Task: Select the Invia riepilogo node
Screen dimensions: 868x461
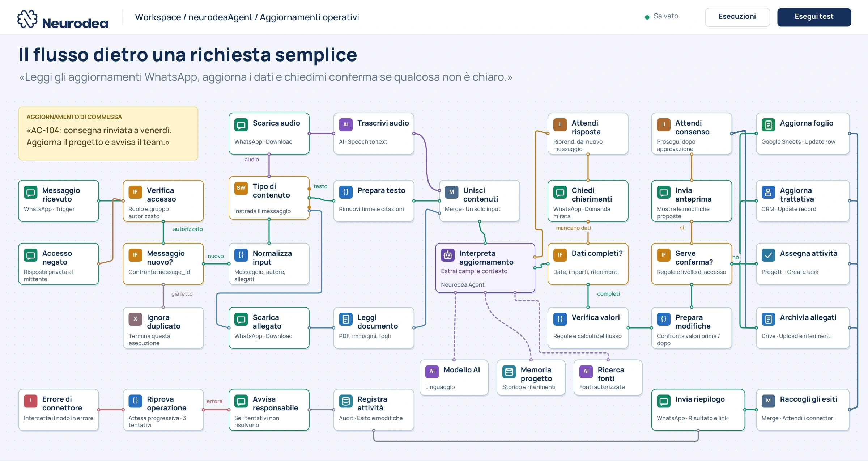Action: tap(698, 410)
